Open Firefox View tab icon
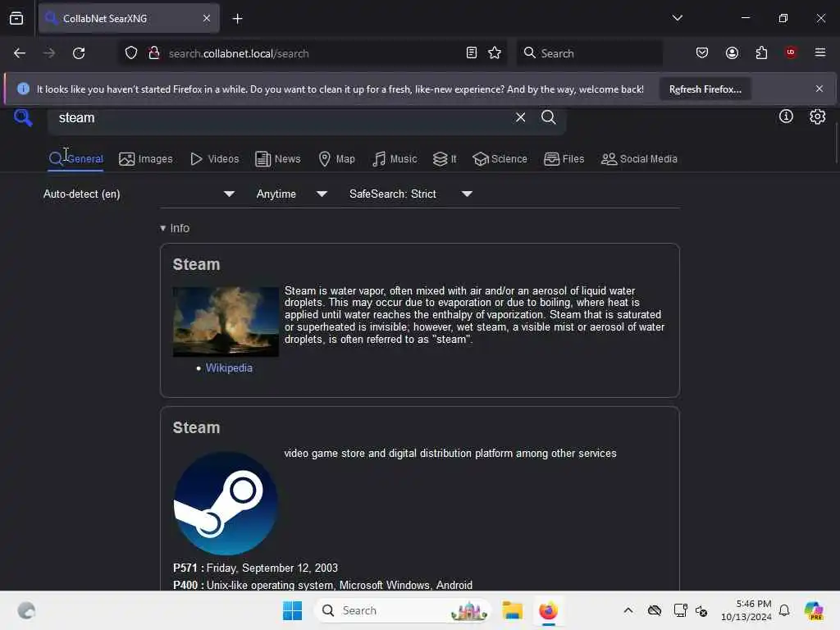The width and height of the screenshot is (840, 630). pyautogui.click(x=16, y=18)
